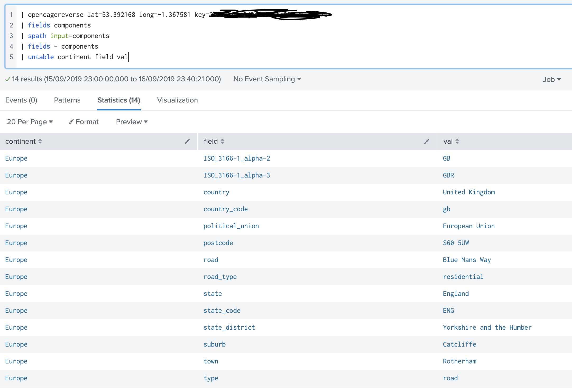Sort by the continent column arrows
The image size is (572, 392).
40,141
